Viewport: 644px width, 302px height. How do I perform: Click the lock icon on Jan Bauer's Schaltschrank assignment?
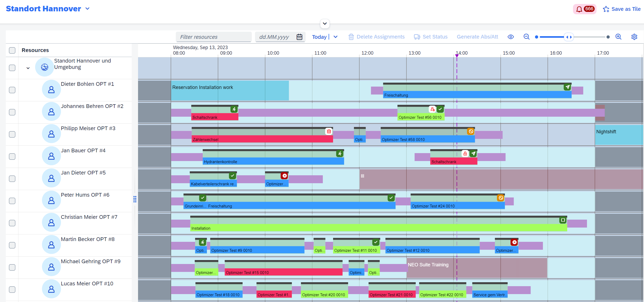click(x=465, y=154)
